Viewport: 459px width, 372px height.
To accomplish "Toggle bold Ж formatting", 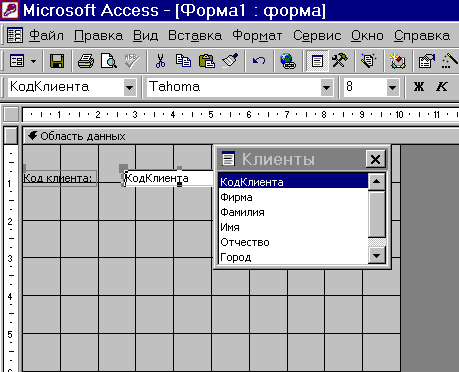I will (419, 87).
